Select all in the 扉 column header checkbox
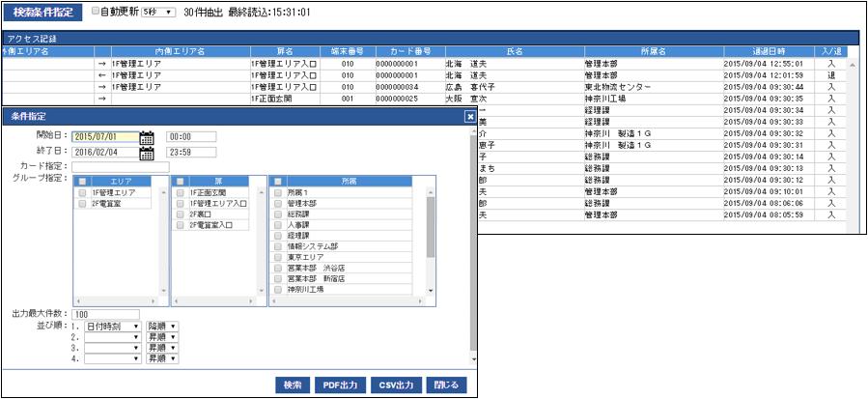 click(180, 181)
